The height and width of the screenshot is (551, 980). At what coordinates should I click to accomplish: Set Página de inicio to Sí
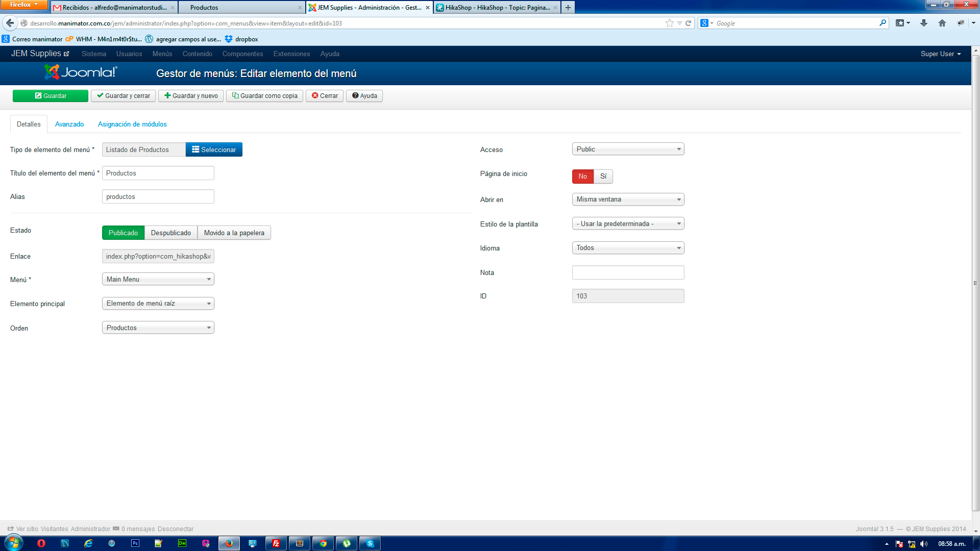point(603,176)
